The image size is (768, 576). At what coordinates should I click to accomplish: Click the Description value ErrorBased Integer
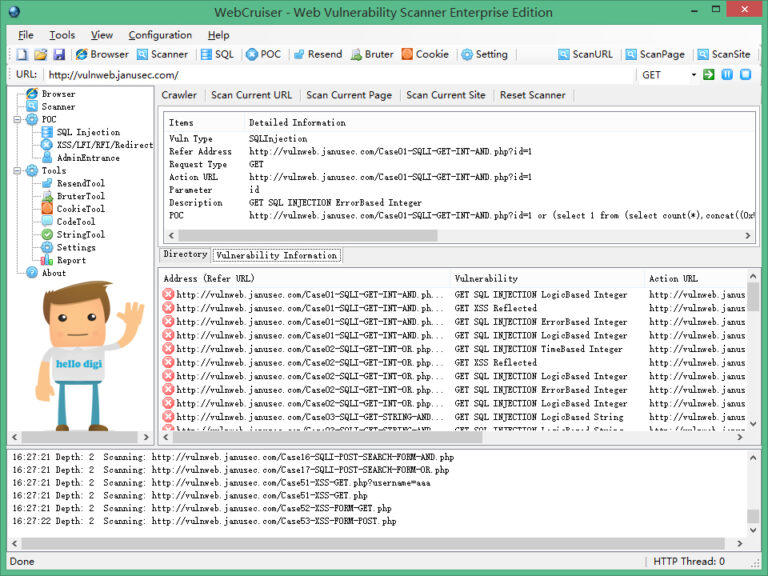pos(335,202)
